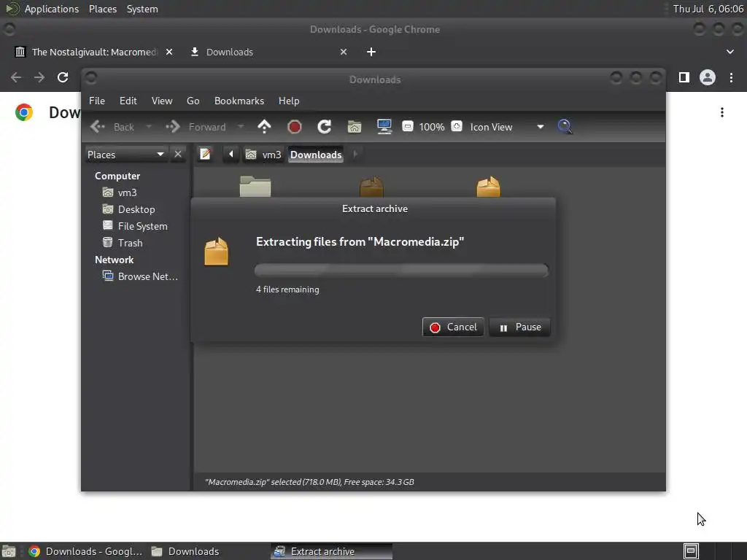The height and width of the screenshot is (560, 747).
Task: Open vm3 home in sidebar
Action: [x=120, y=192]
